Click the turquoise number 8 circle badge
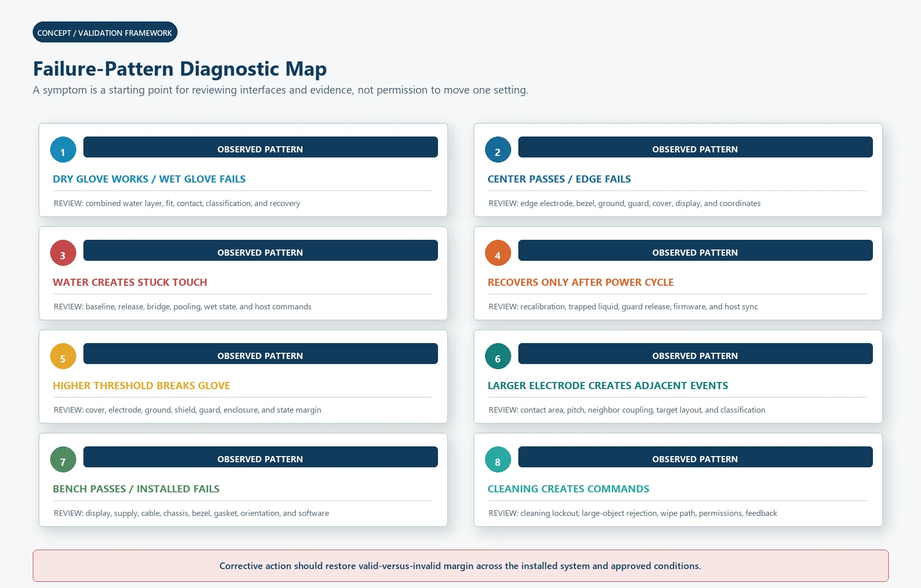 [498, 460]
